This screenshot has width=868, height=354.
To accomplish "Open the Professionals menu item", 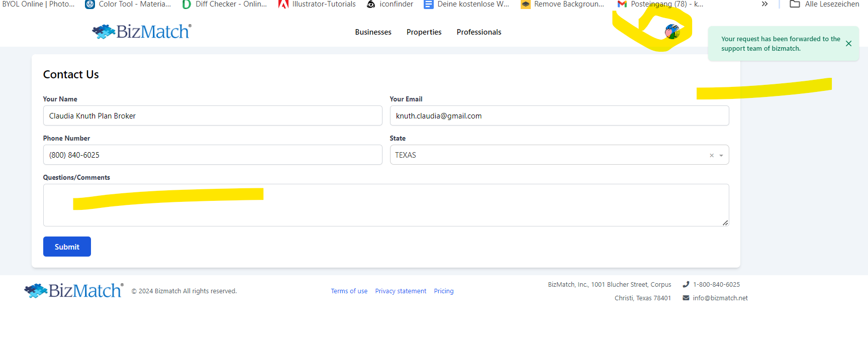I will (478, 32).
